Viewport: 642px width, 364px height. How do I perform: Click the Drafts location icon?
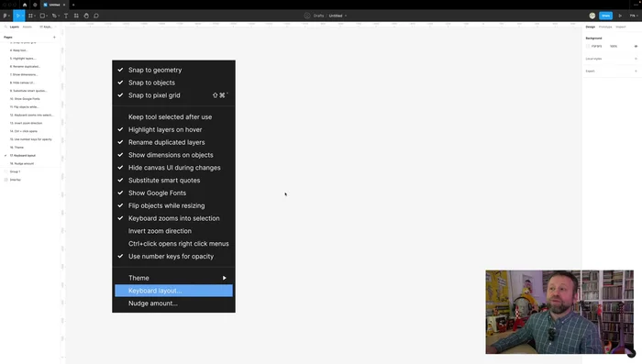[x=307, y=16]
